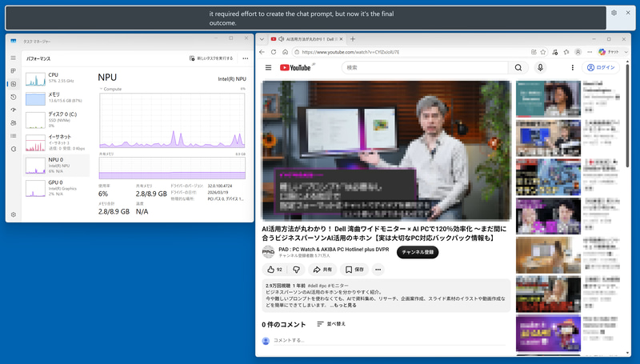Open a new Edge tab
Screen dimensions: 640x364
click(x=353, y=39)
